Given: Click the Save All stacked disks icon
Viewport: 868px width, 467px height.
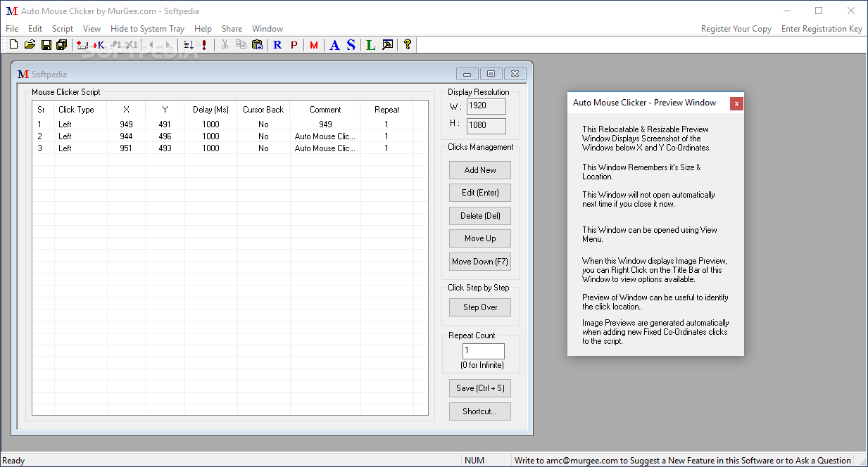Looking at the screenshot, I should point(61,45).
